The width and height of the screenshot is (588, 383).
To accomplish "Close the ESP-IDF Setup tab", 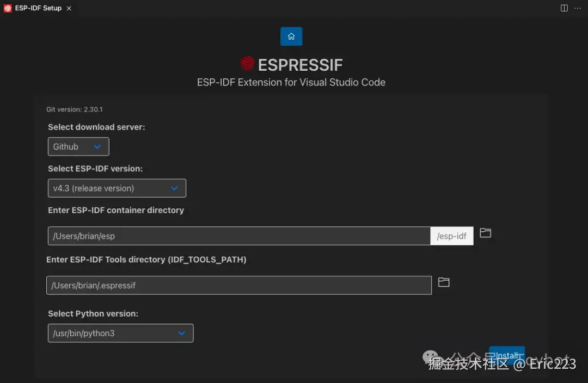I will click(69, 8).
